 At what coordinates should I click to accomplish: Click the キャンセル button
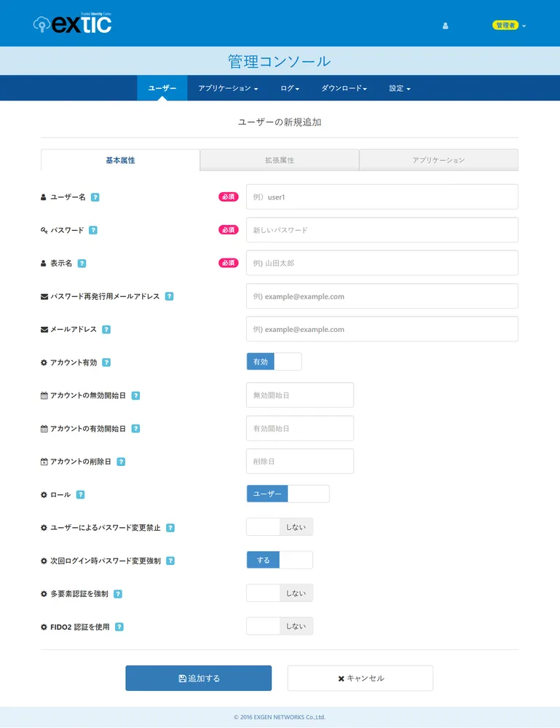(x=360, y=678)
